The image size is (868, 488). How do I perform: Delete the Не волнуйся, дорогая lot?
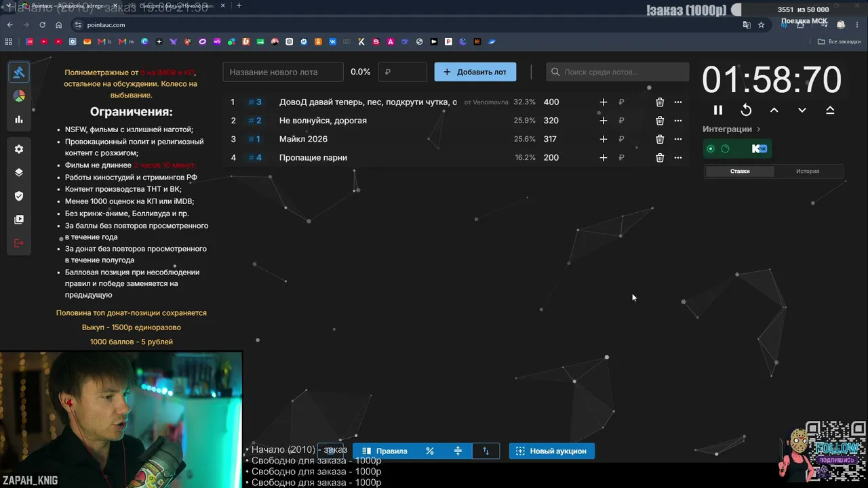(x=660, y=121)
